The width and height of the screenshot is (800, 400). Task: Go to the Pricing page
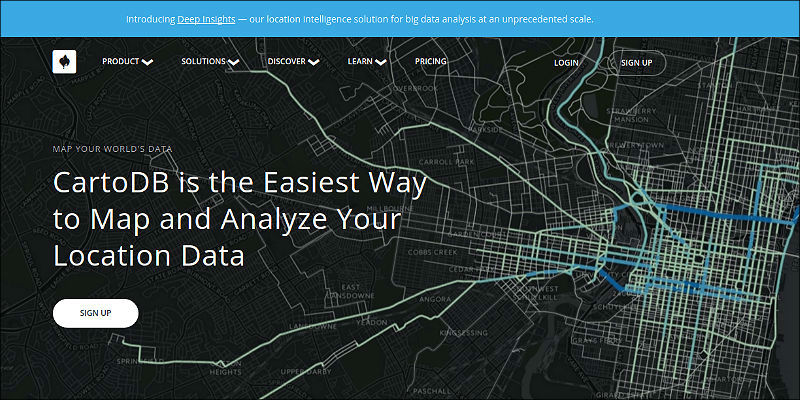pos(431,61)
